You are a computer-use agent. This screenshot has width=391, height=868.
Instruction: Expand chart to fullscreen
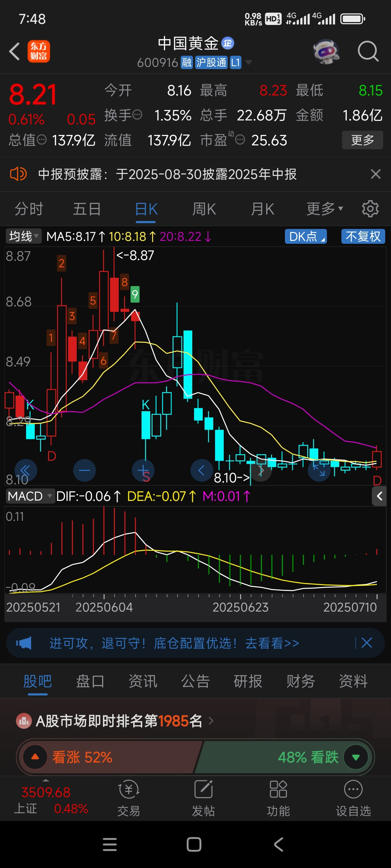(319, 471)
